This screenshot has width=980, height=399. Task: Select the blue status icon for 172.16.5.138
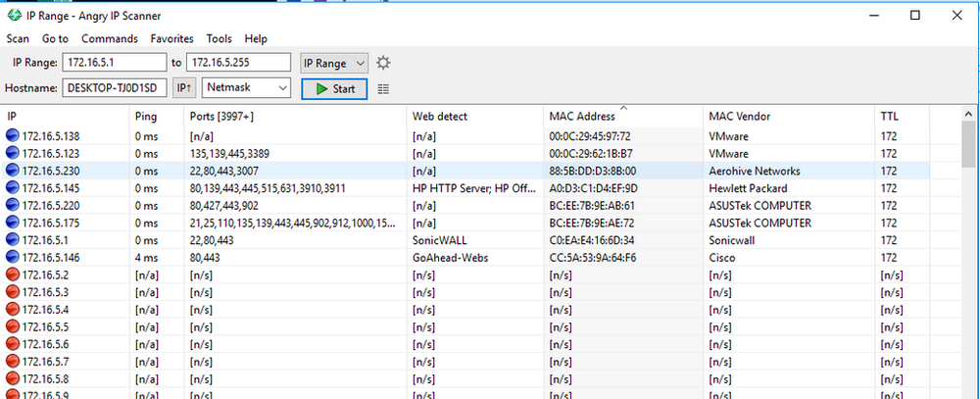pyautogui.click(x=13, y=136)
